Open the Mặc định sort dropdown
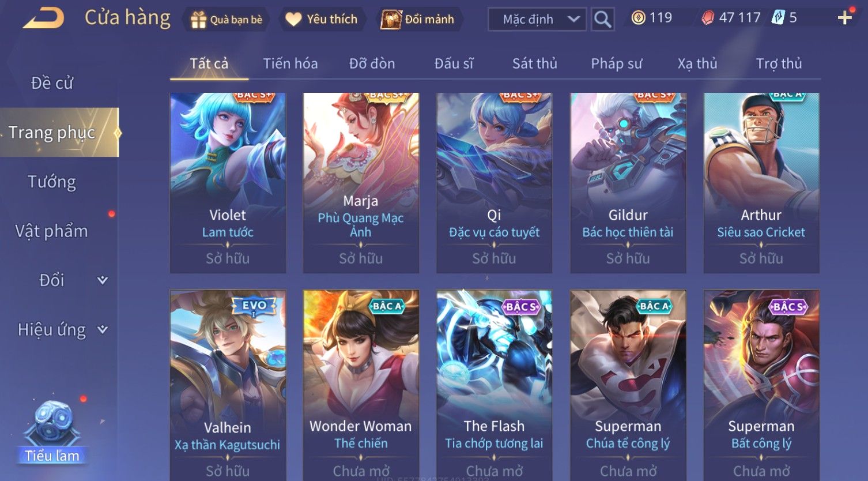The width and height of the screenshot is (868, 481). coord(537,19)
